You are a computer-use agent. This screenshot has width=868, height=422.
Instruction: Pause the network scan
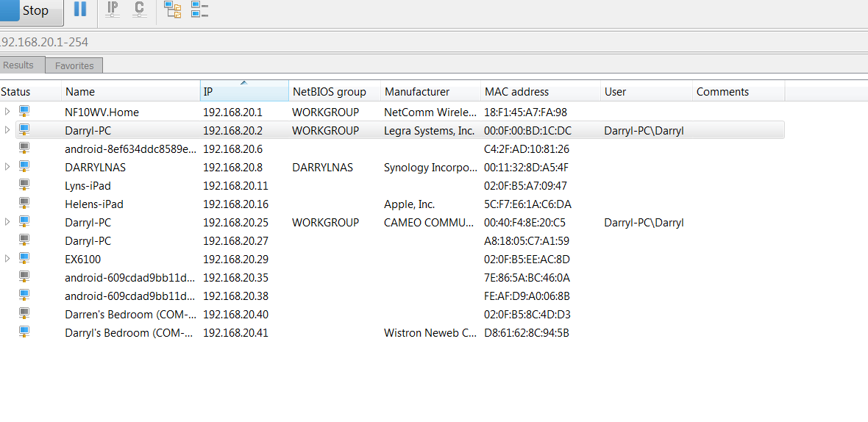(x=80, y=10)
